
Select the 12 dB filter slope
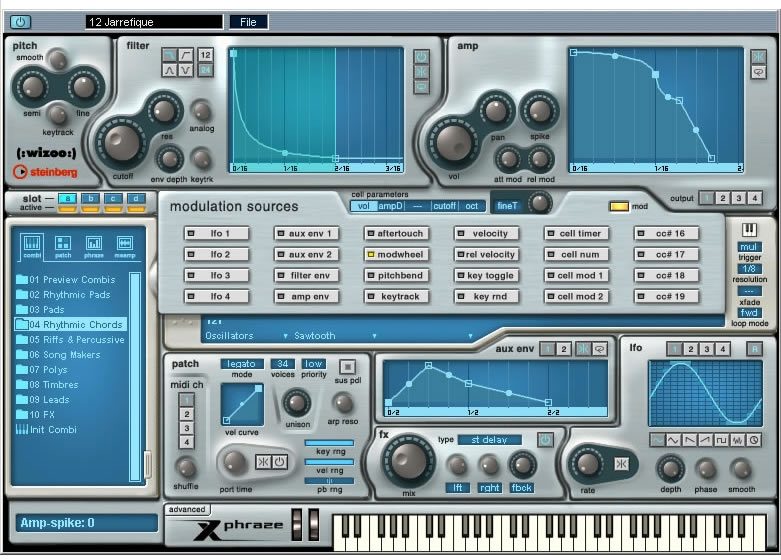click(205, 54)
